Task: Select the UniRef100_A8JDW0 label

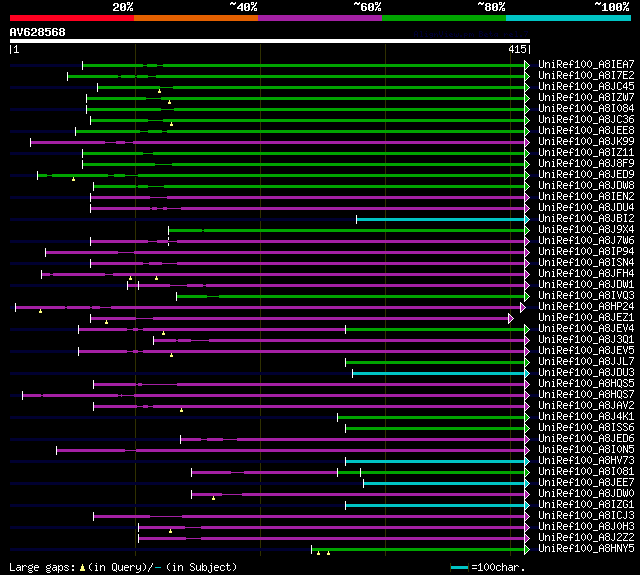Action: coord(586,494)
